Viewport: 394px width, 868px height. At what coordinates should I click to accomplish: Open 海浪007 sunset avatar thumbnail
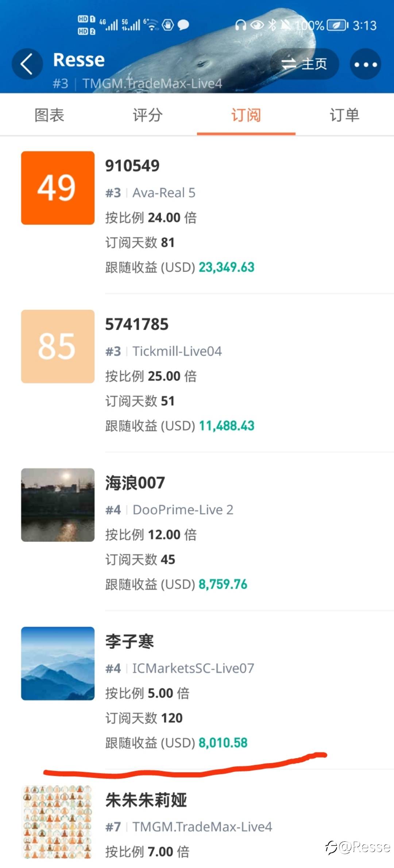click(58, 505)
